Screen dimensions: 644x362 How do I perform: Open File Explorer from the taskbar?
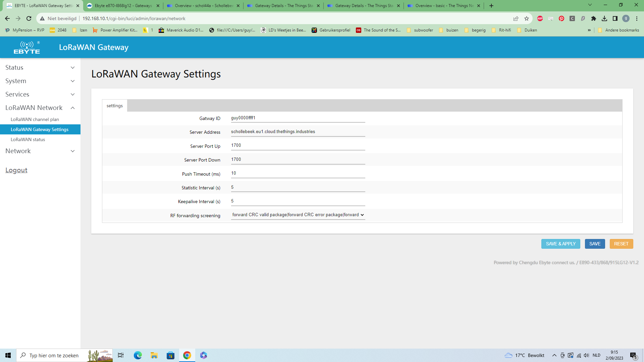pos(154,355)
